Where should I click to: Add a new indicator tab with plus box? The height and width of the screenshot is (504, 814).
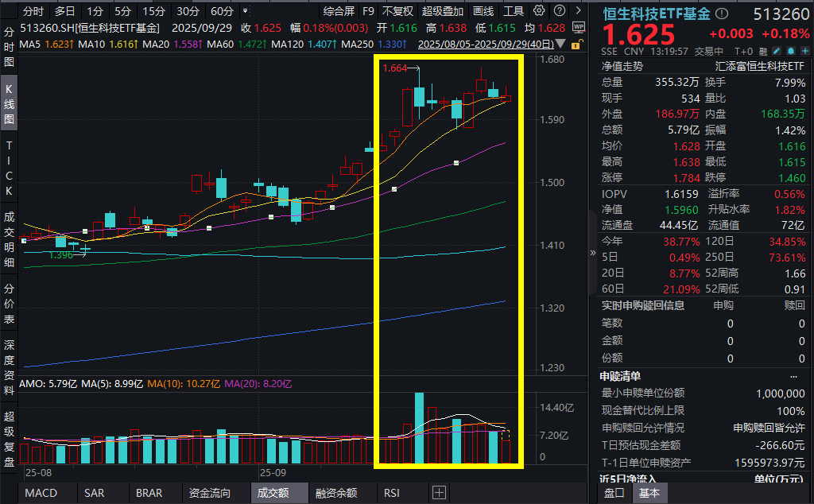pyautogui.click(x=439, y=493)
